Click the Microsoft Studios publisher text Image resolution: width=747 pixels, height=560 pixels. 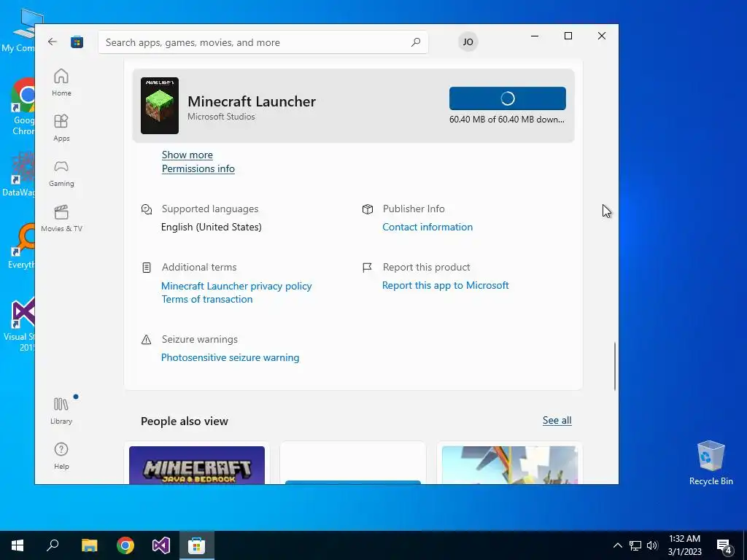click(221, 117)
